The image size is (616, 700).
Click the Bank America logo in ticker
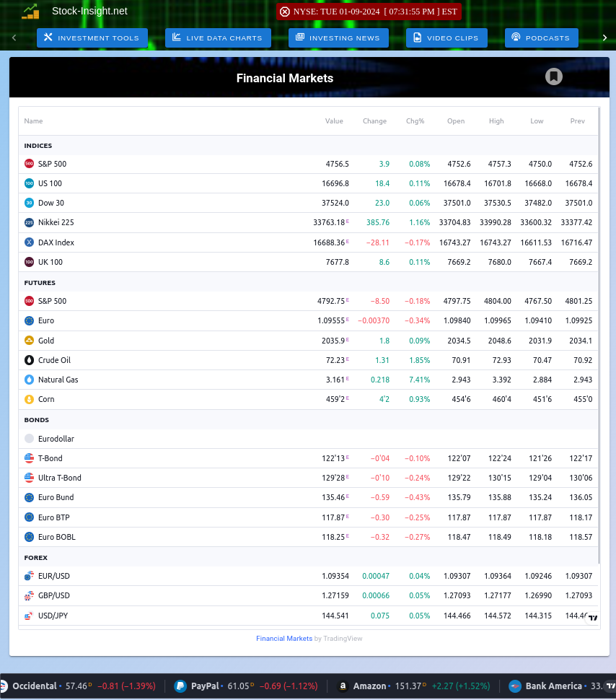point(515,686)
